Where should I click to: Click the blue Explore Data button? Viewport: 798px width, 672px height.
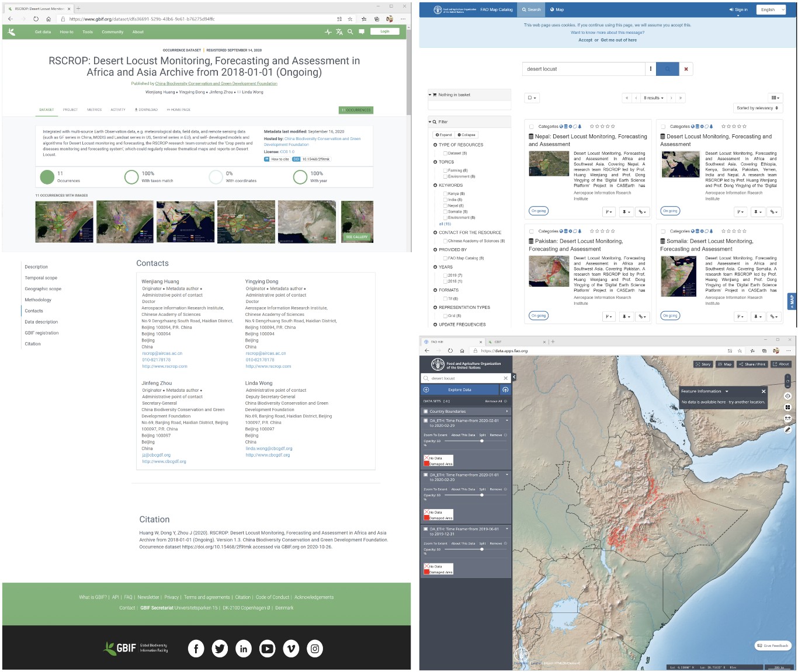tap(460, 389)
